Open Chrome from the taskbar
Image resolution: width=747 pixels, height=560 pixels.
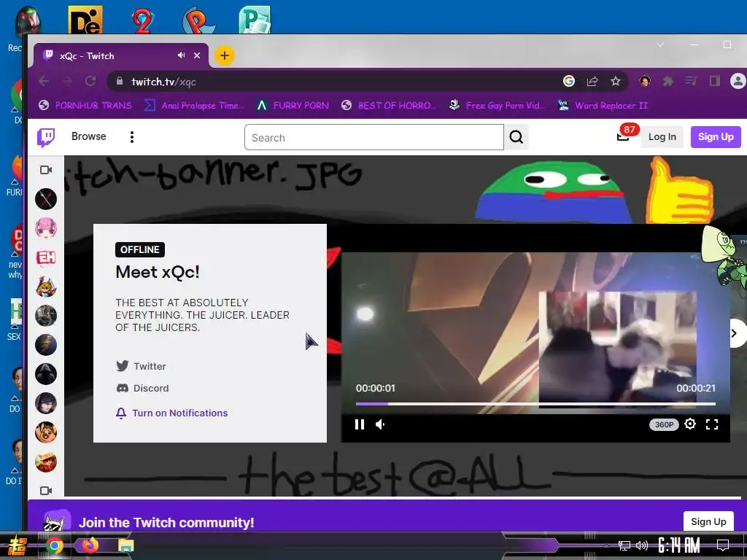coord(54,545)
